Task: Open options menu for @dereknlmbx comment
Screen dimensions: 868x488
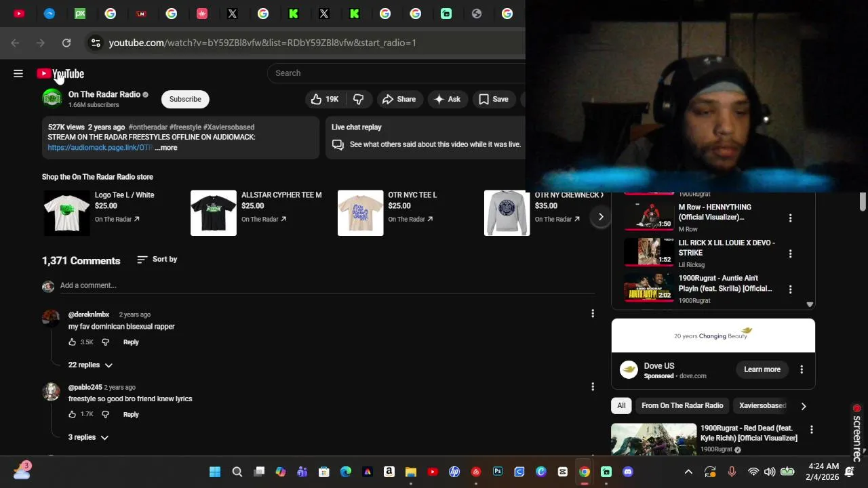Action: click(x=593, y=314)
